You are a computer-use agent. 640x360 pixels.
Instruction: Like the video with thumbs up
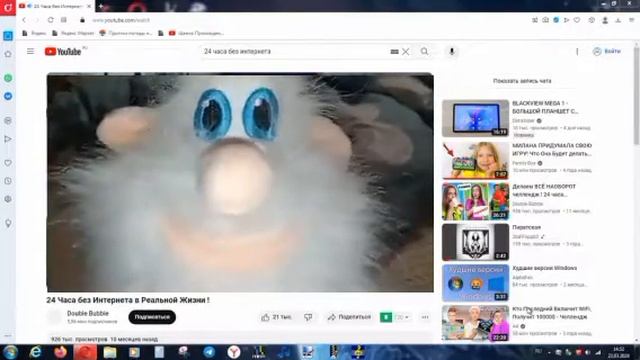[276, 317]
